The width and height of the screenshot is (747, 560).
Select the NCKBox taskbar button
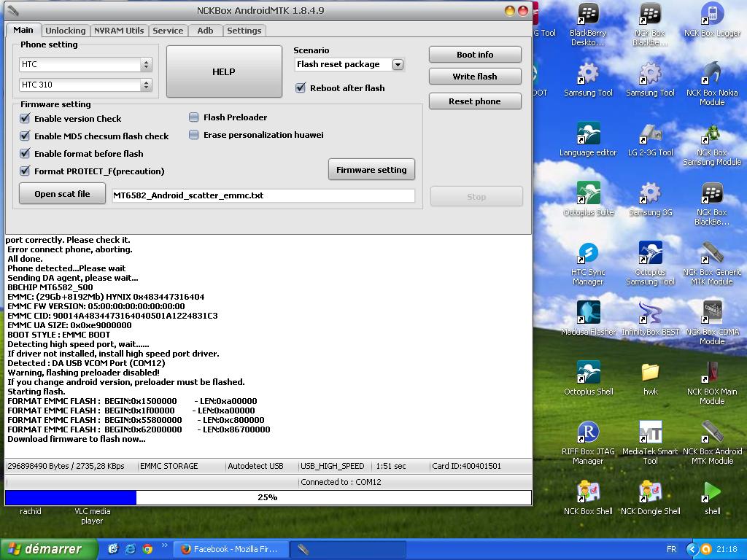pos(348,549)
